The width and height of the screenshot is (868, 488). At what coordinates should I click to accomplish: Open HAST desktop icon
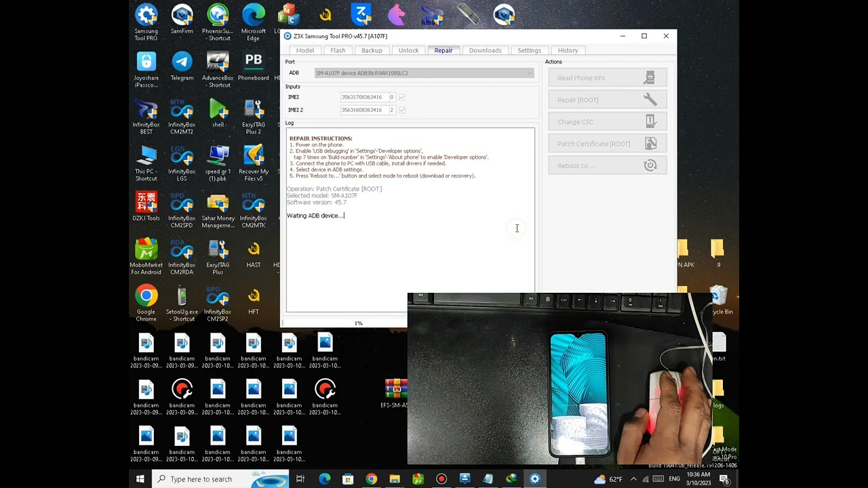254,253
